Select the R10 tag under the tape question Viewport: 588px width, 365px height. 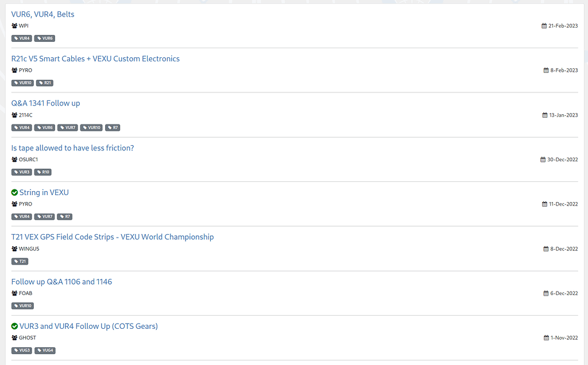(43, 172)
